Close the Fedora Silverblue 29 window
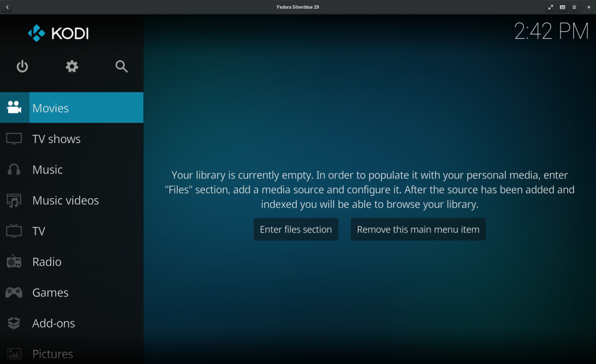 click(589, 7)
